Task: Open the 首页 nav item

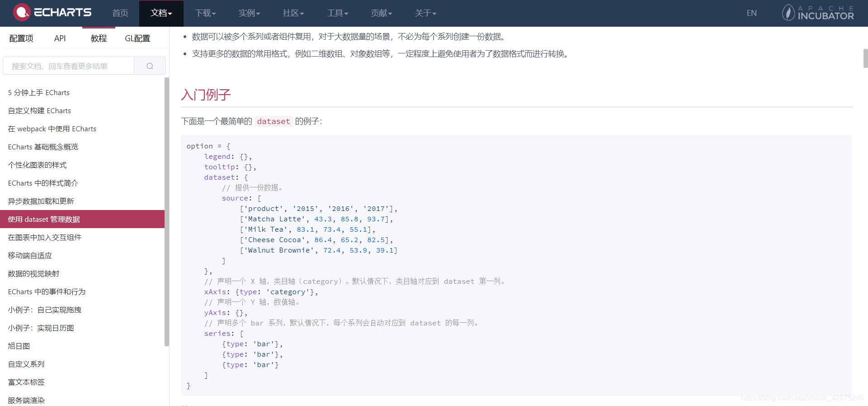Action: [x=120, y=13]
